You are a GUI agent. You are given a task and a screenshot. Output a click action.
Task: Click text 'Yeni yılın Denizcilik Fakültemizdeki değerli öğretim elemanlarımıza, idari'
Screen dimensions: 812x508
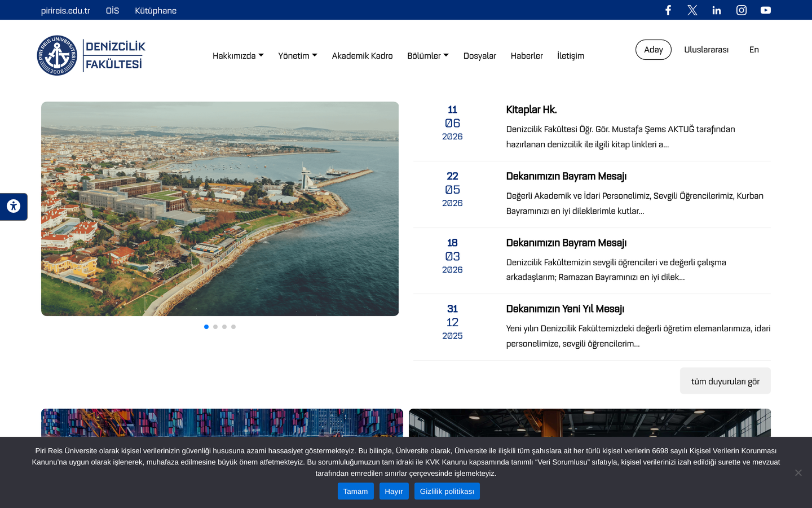(x=638, y=329)
